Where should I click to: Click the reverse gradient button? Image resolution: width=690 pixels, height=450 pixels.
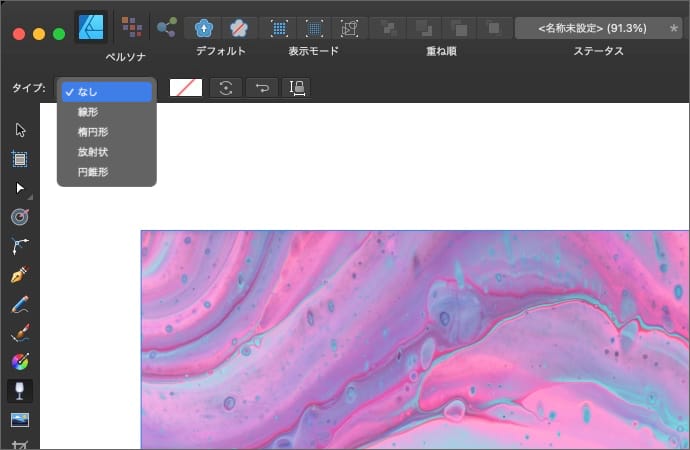point(263,88)
